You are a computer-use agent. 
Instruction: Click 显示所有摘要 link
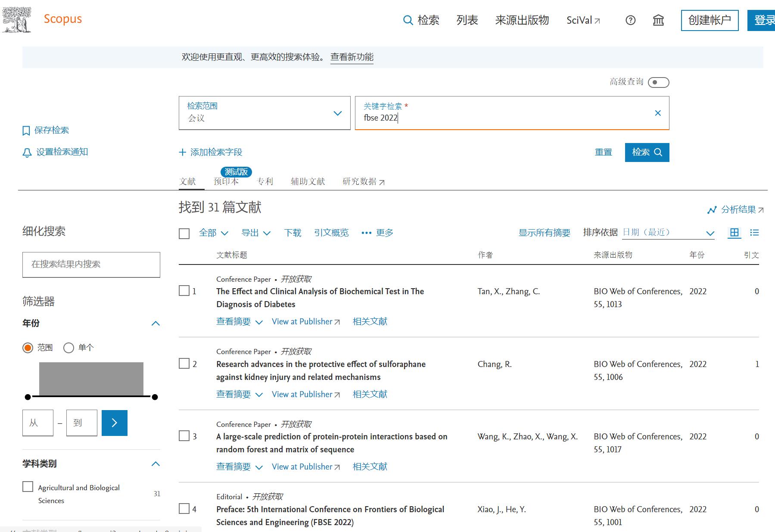coord(545,233)
